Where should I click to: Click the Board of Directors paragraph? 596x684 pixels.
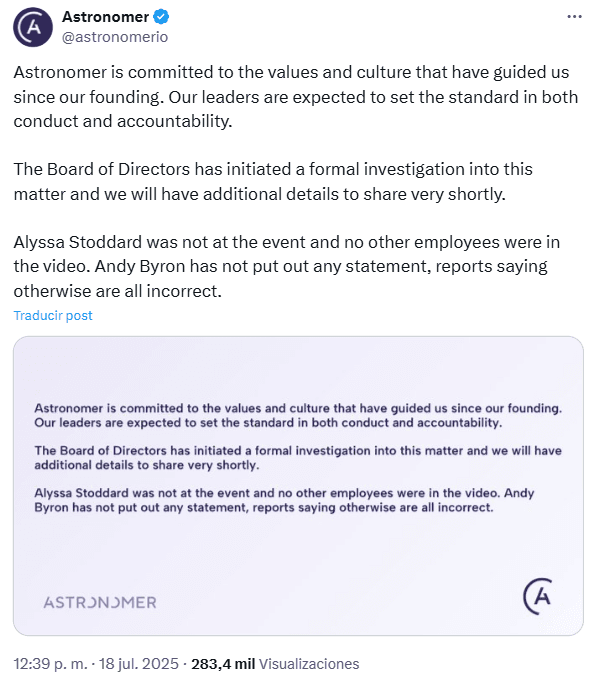point(273,181)
